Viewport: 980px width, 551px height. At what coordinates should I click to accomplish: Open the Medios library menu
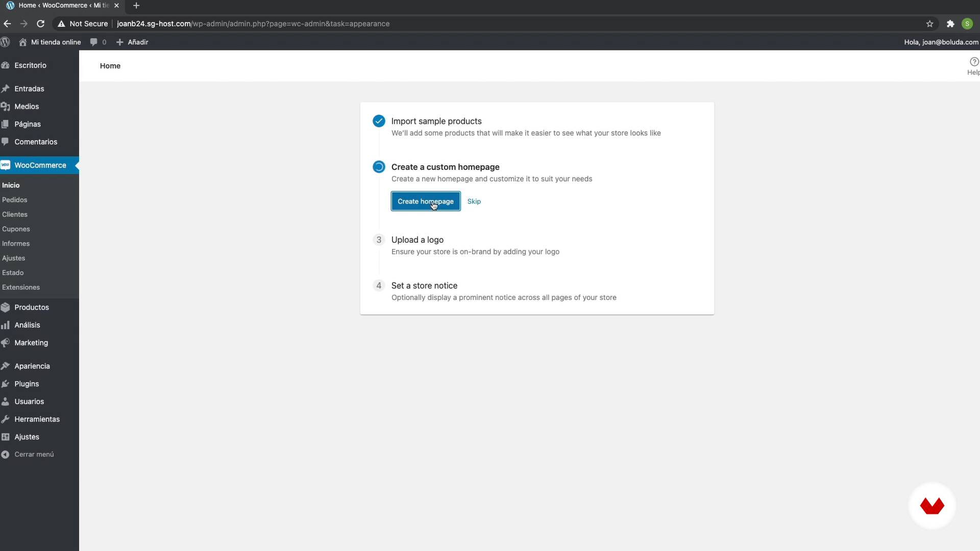[27, 106]
